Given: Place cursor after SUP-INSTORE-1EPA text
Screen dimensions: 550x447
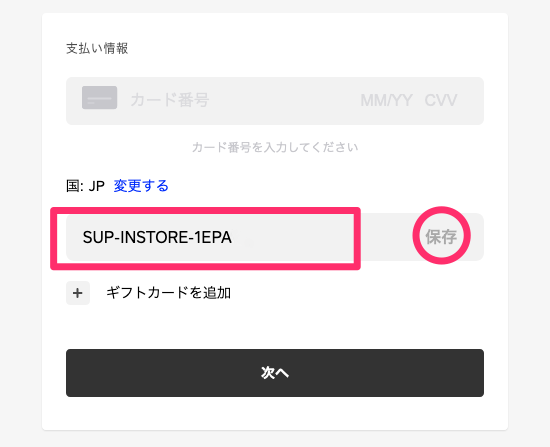Looking at the screenshot, I should click(x=233, y=238).
